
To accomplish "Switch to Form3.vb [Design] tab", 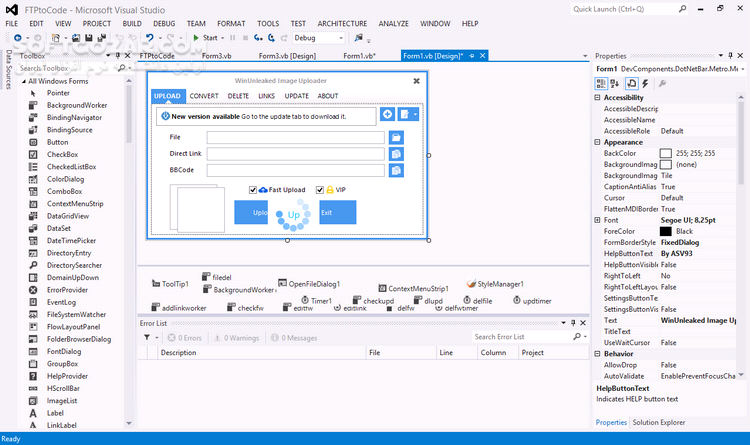I will pos(287,56).
